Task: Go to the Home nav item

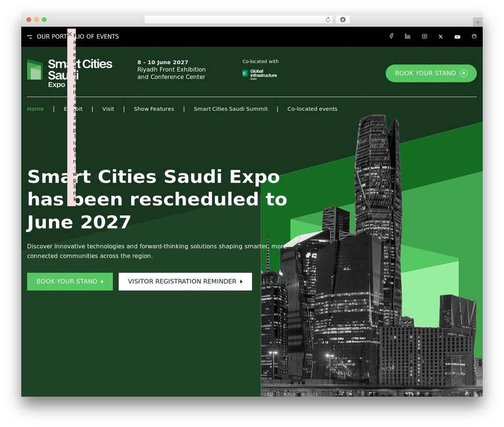Action: click(x=35, y=109)
